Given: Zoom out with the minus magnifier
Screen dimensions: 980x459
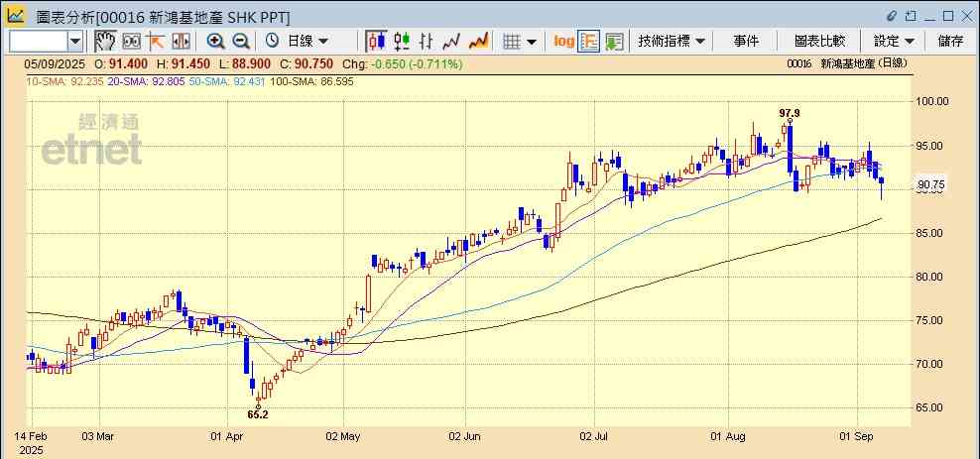Looking at the screenshot, I should [x=241, y=42].
